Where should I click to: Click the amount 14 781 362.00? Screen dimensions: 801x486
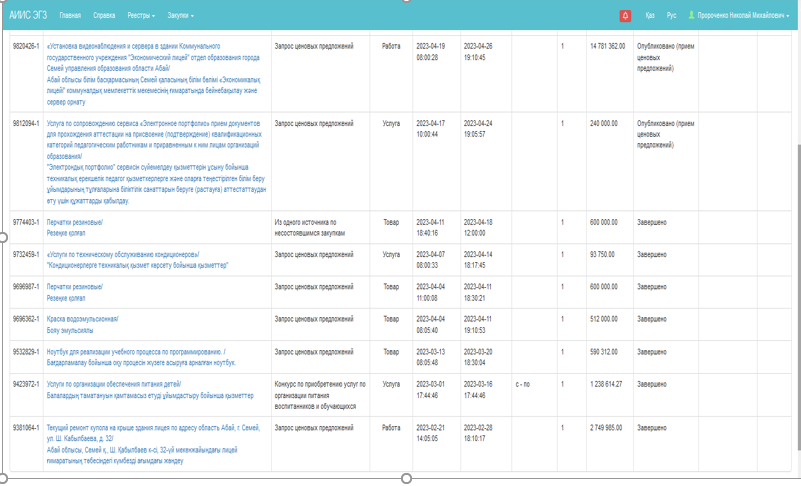(x=607, y=46)
